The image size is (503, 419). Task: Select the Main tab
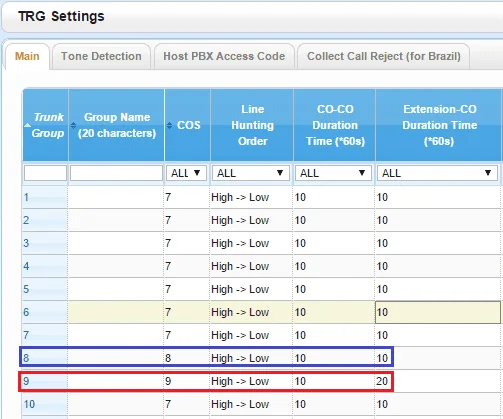[27, 56]
